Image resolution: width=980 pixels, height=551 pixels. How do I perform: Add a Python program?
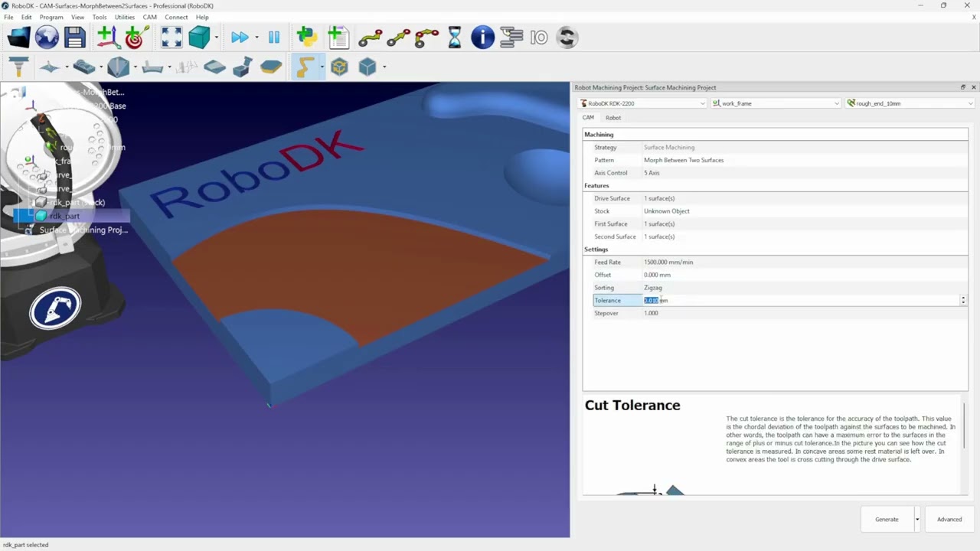click(x=307, y=37)
